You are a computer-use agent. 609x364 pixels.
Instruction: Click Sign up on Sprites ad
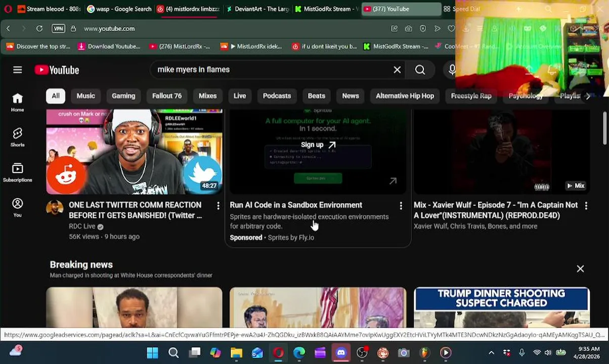click(318, 145)
